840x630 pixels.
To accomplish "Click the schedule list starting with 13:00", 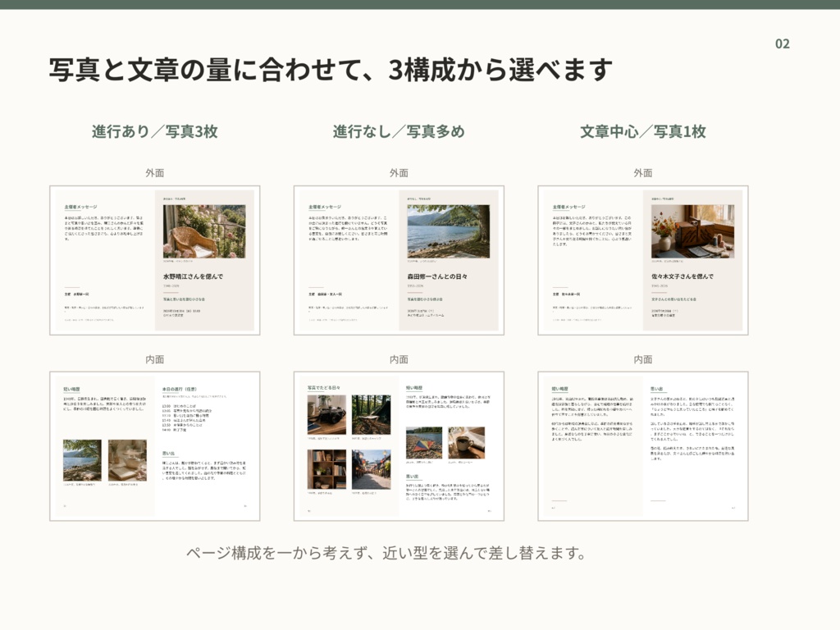I will (187, 418).
